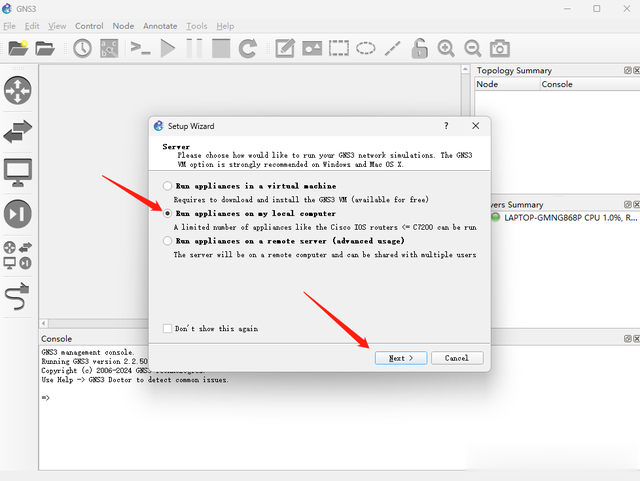Float the Console panel

[x=628, y=338]
